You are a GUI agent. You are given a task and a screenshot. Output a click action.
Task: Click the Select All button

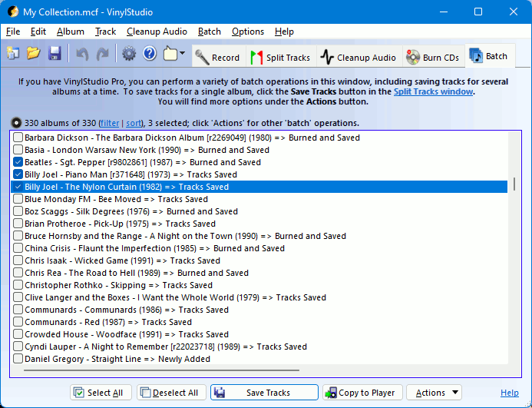[x=101, y=393]
